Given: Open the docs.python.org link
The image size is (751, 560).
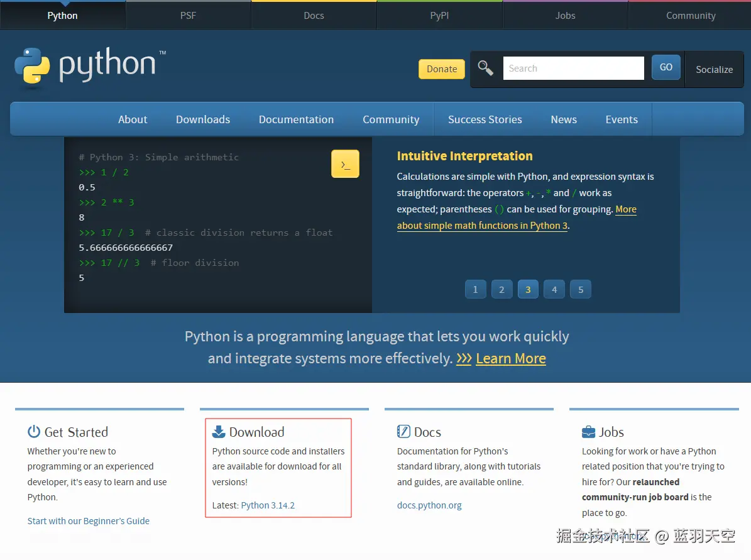Looking at the screenshot, I should pyautogui.click(x=429, y=505).
